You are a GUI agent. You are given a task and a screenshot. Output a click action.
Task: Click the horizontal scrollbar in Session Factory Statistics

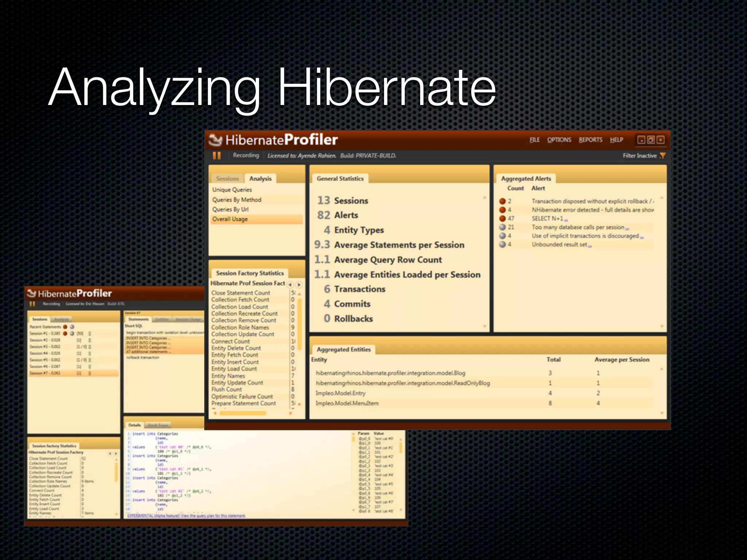pyautogui.click(x=243, y=413)
